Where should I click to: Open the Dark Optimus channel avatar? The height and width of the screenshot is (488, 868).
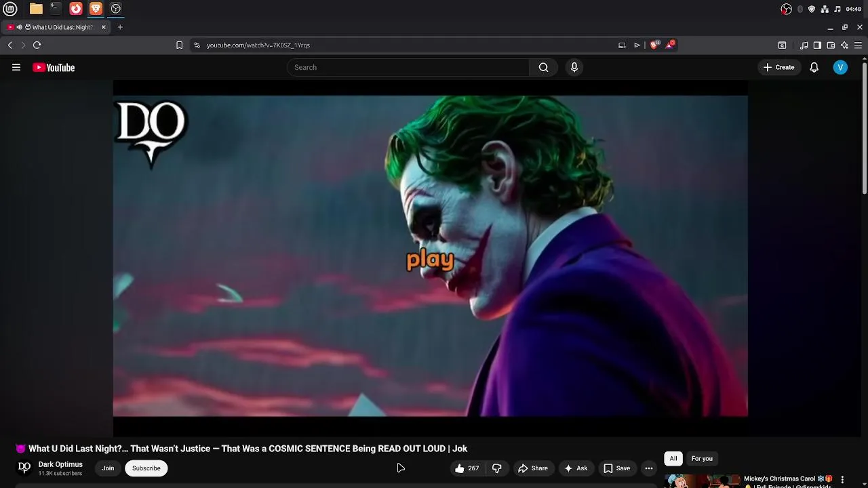(x=24, y=468)
